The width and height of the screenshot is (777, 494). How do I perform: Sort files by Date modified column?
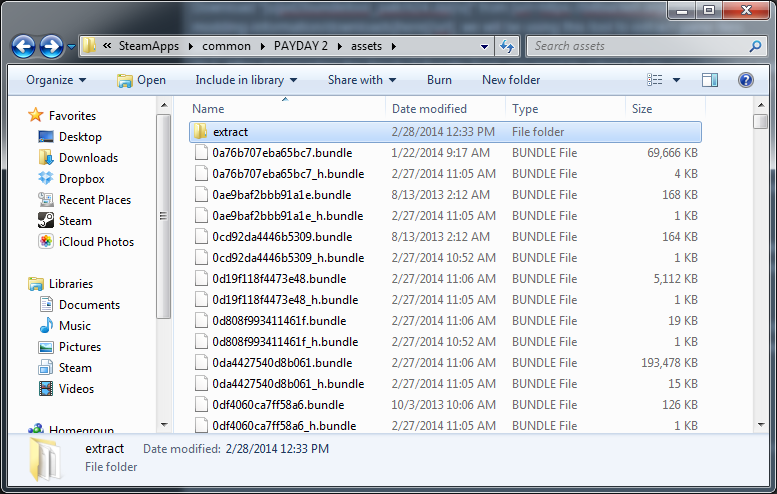[x=445, y=109]
